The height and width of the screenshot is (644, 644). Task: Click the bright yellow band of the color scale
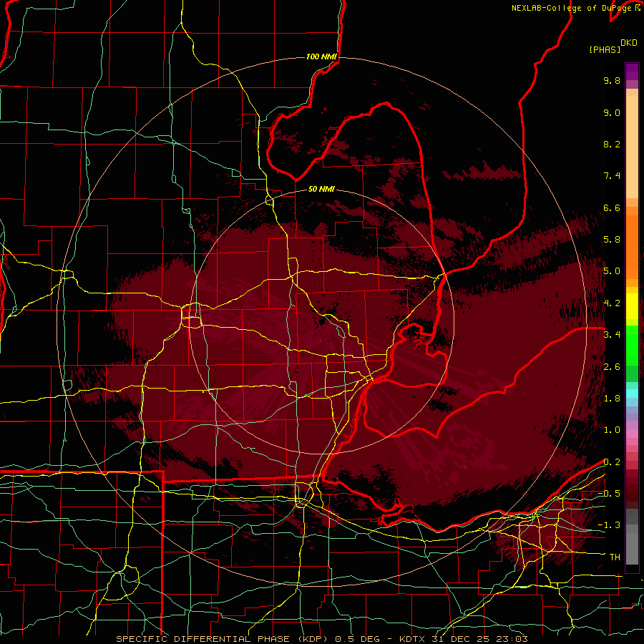pos(632,306)
